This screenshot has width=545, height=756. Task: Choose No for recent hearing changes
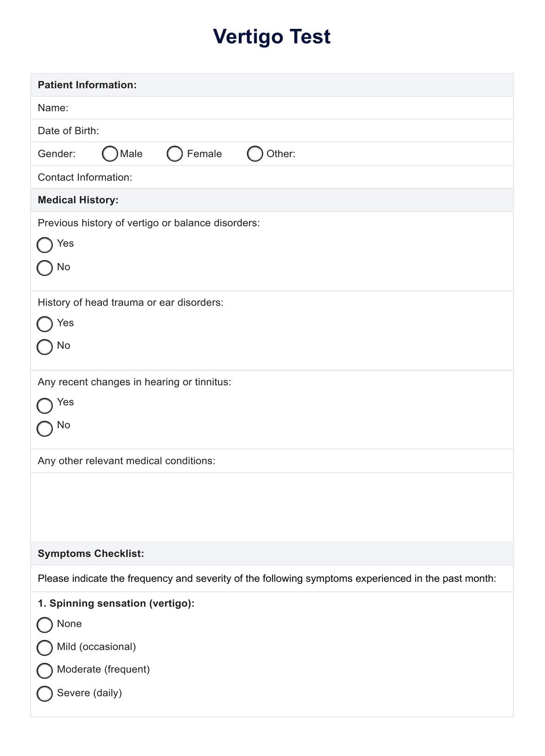pos(45,429)
